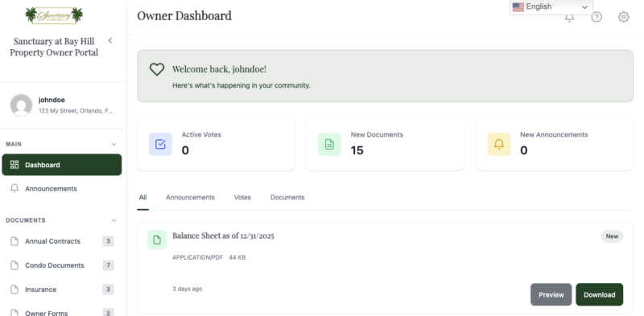Click address 123 My Street, Orlando

(76, 111)
